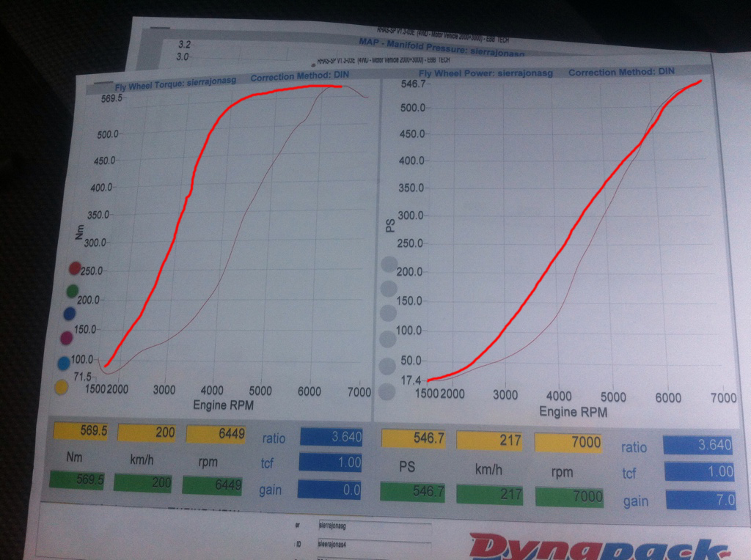Pick the light blue legend dot near 100.0
The width and height of the screenshot is (751, 560).
(x=64, y=364)
